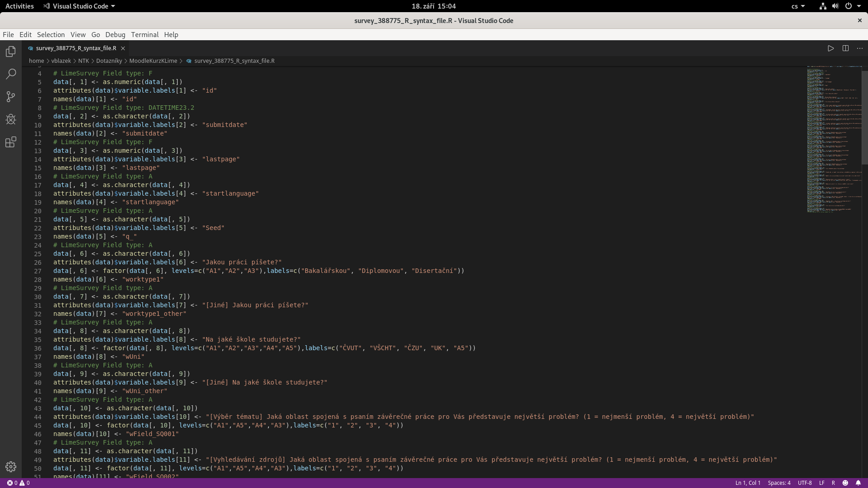The image size is (868, 488).
Task: Open the Source Control view icon
Action: 11,97
